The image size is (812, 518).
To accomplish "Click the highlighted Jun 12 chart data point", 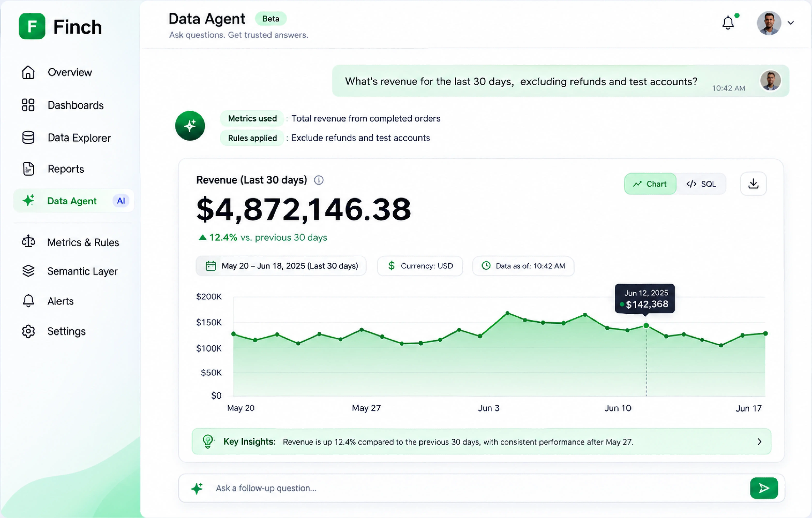I will (x=646, y=326).
